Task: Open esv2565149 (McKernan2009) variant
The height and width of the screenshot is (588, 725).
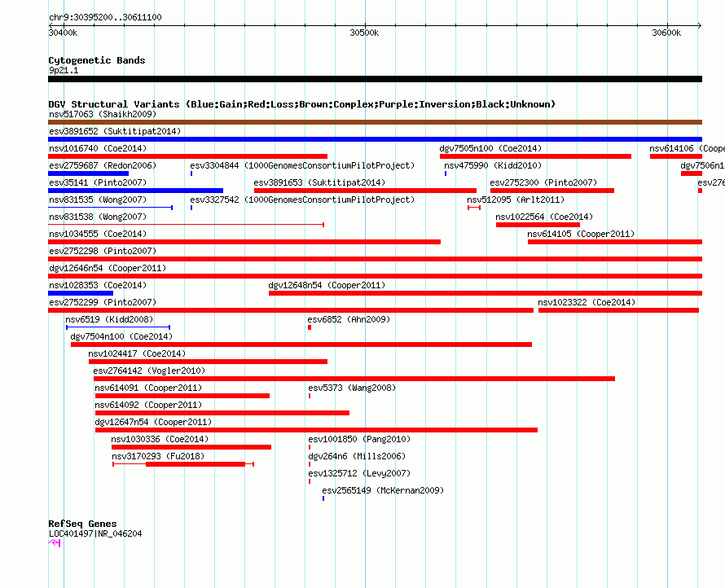Action: tap(383, 490)
